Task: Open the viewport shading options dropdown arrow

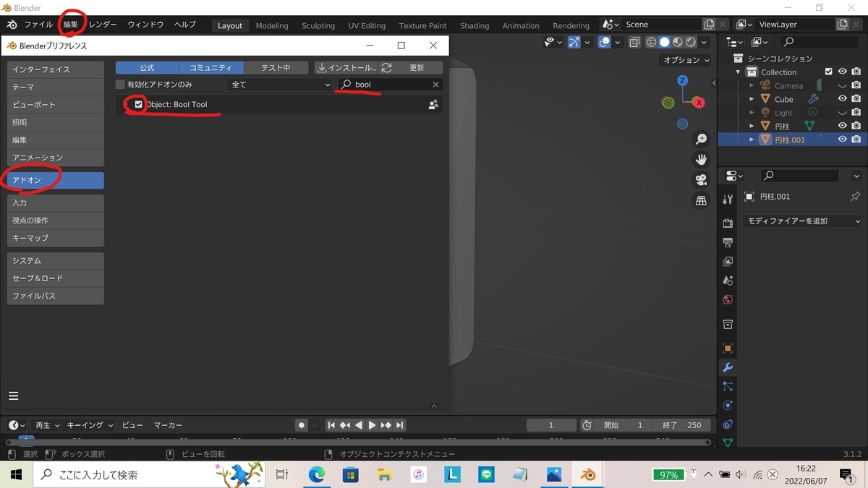Action: tap(704, 43)
